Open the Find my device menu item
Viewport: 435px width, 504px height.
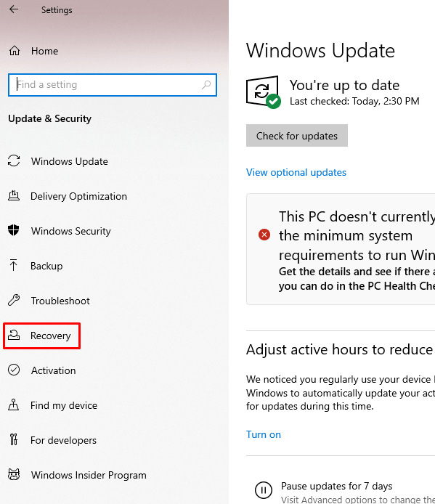[53, 405]
